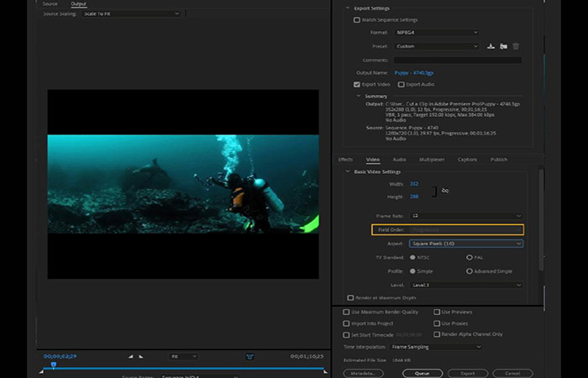Click the Import Presets icon
Screen dimensions: 588x378
503,46
